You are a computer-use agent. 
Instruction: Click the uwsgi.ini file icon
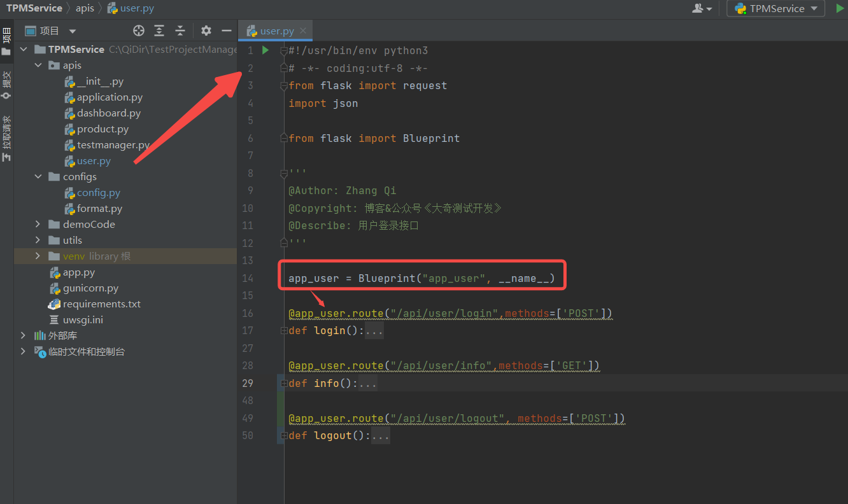click(x=54, y=319)
